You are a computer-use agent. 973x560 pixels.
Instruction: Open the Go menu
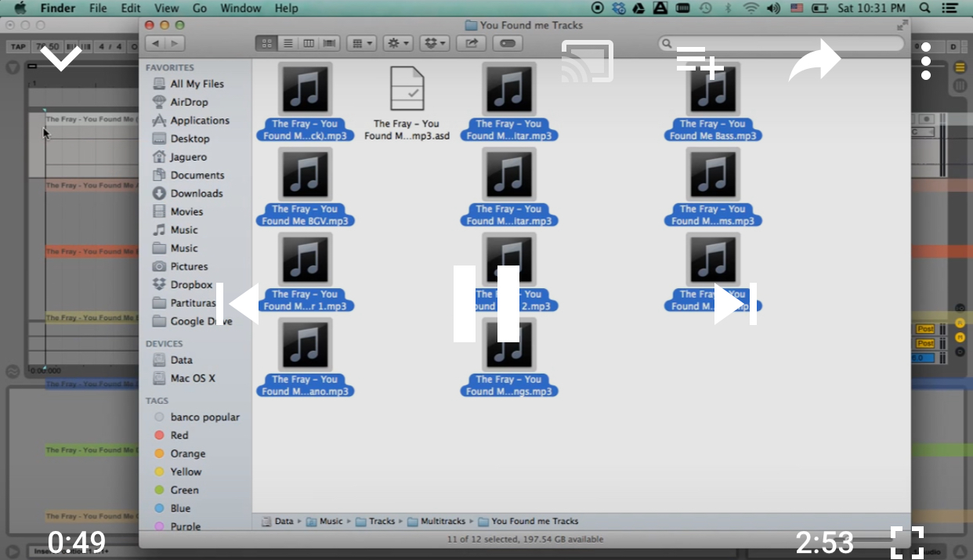pyautogui.click(x=199, y=8)
